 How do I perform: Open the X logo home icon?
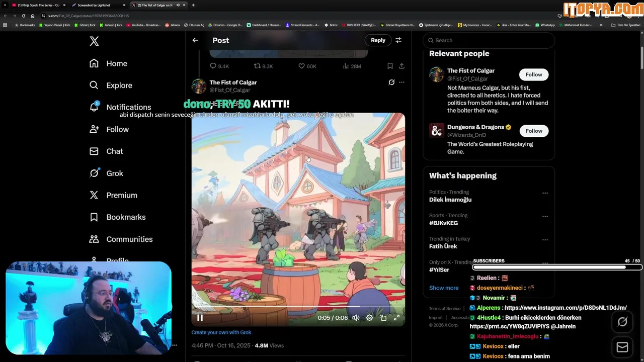point(94,41)
